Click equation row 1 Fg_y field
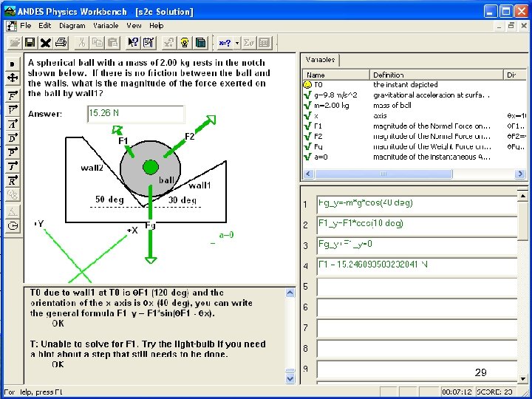This screenshot has height=399, width=532. [417, 204]
